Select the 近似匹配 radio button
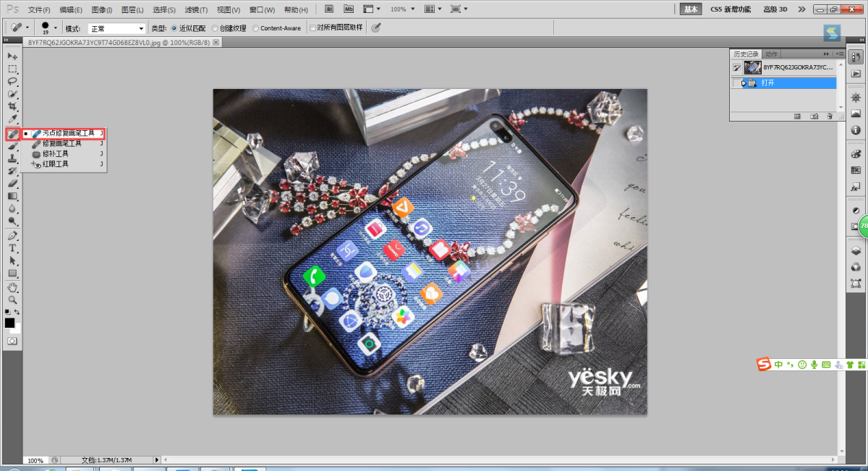The image size is (868, 471). 174,28
